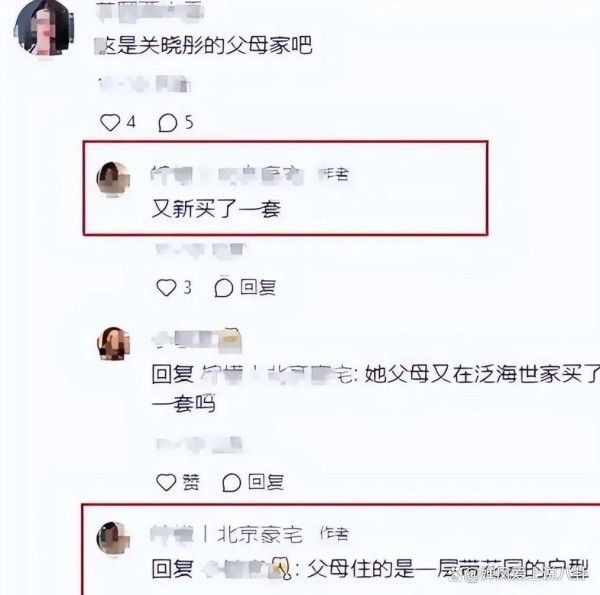This screenshot has width=600, height=595.
Task: Open avatar beside 北京豪宅 author reply
Action: (113, 538)
